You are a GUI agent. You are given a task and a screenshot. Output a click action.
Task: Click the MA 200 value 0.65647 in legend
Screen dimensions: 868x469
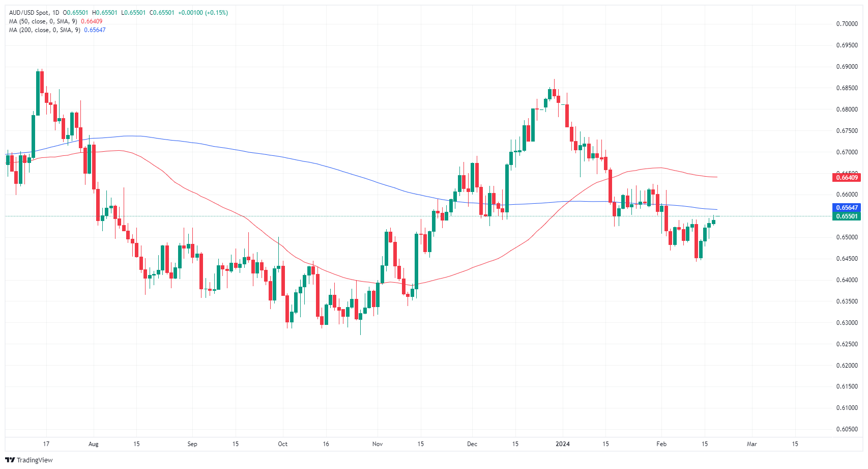tap(95, 30)
